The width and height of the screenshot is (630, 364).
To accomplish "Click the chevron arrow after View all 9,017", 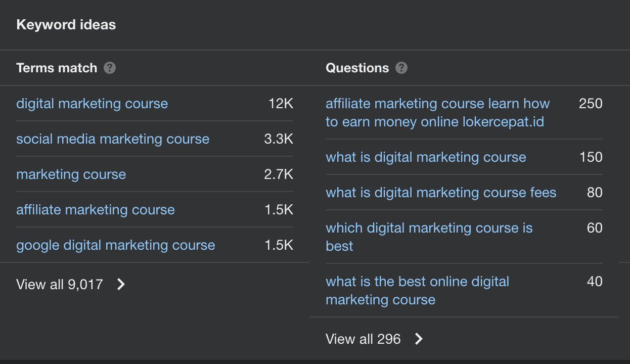I will point(121,284).
